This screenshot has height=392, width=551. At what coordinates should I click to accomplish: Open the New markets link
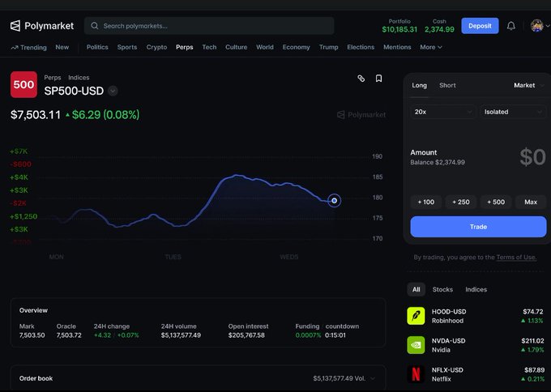click(x=62, y=47)
